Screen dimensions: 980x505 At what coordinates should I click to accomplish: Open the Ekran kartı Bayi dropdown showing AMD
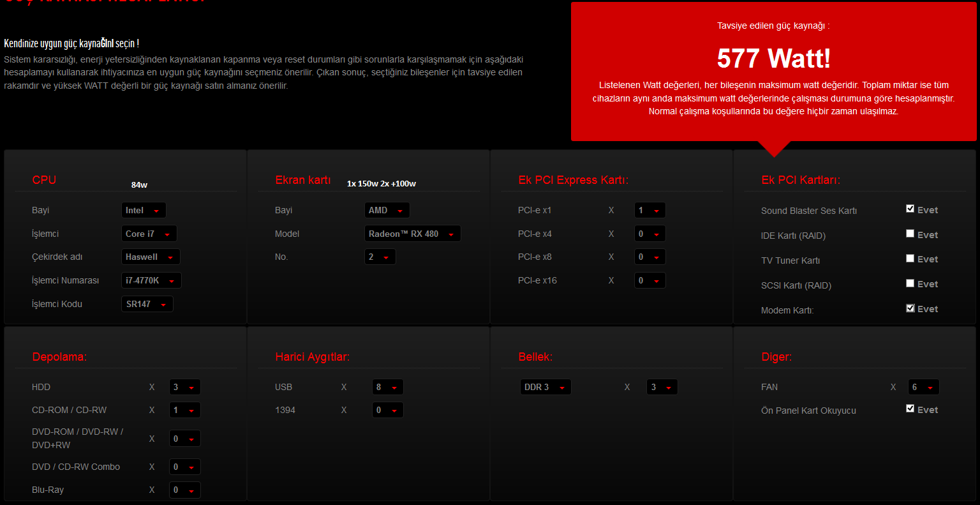point(387,210)
